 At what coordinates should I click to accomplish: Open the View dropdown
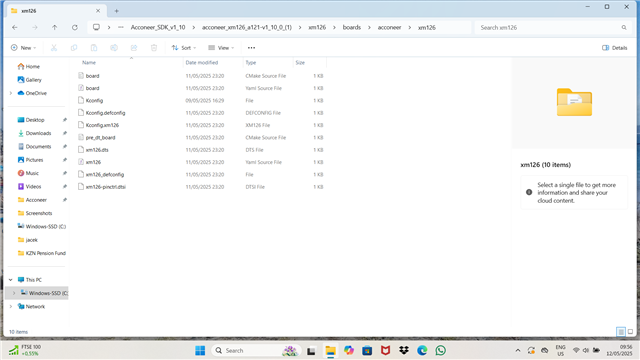tap(221, 48)
